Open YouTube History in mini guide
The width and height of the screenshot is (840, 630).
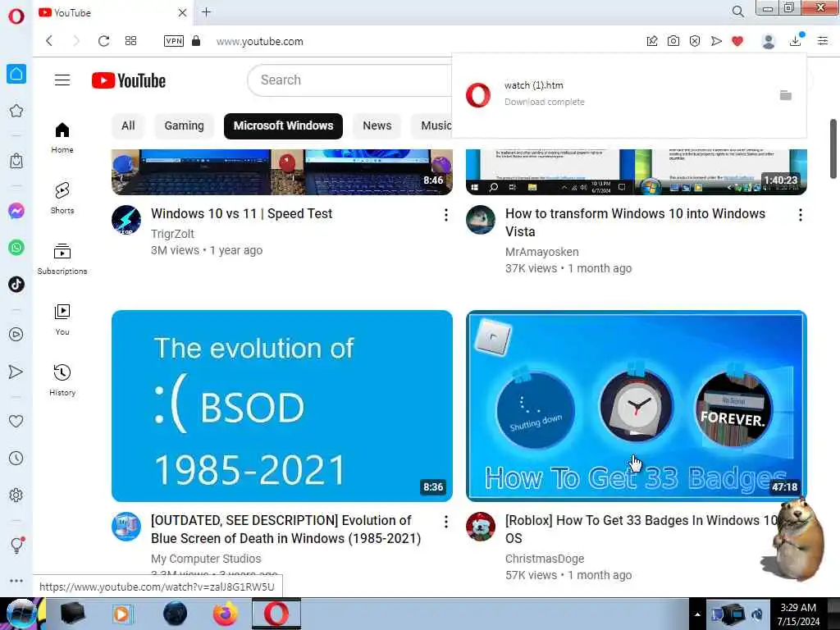62,381
